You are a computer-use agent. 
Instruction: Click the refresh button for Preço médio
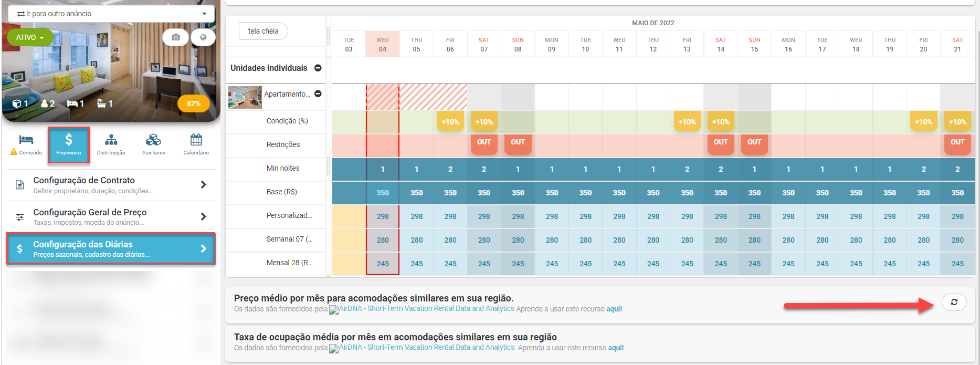(954, 302)
